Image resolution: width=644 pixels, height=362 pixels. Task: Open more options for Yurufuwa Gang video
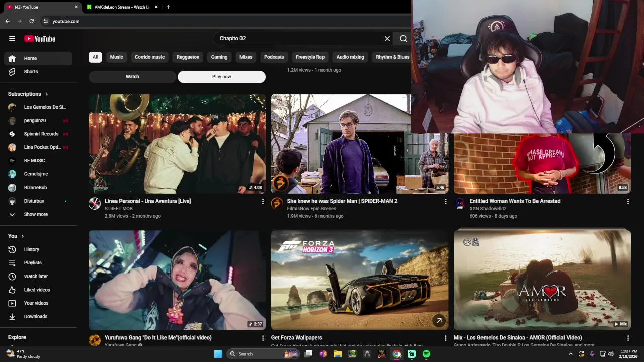click(263, 338)
